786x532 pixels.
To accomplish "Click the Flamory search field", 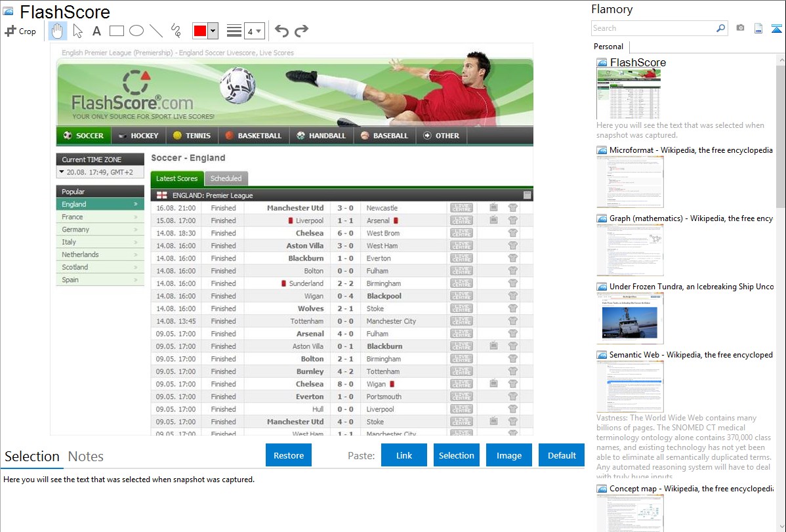I will [653, 28].
